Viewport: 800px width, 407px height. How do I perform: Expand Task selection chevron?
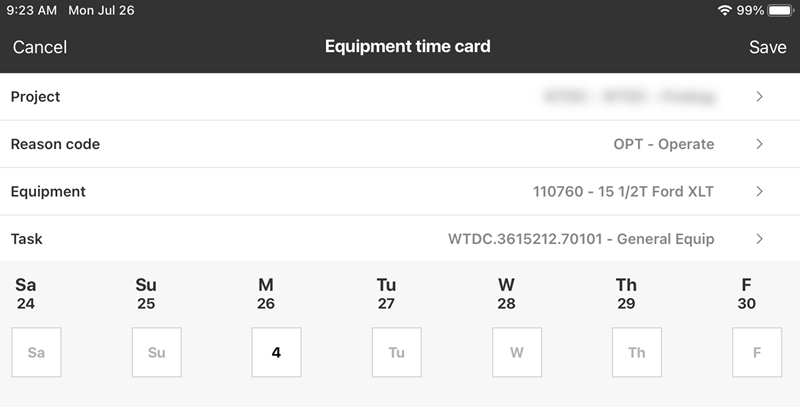[760, 239]
